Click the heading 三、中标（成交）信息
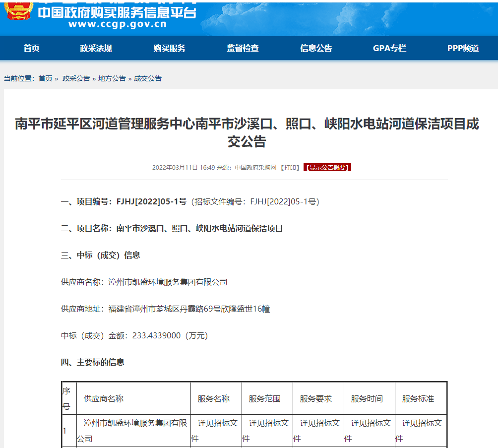The height and width of the screenshot is (448, 498). pos(100,255)
